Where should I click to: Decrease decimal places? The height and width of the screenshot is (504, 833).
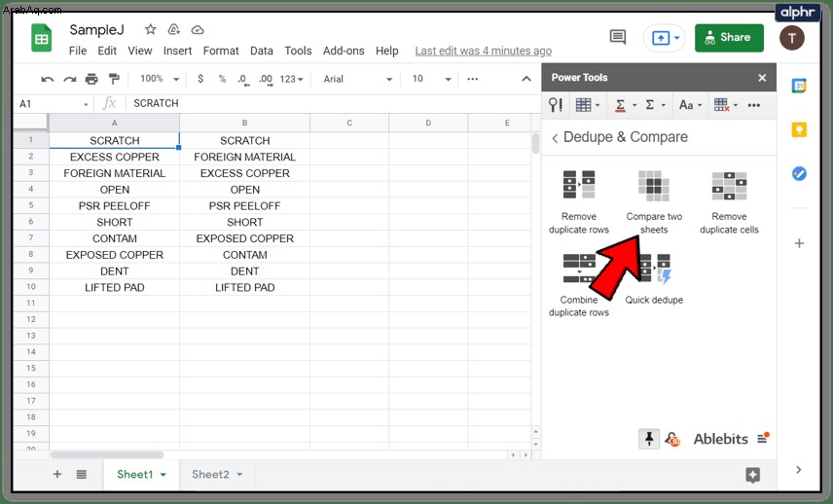(243, 80)
